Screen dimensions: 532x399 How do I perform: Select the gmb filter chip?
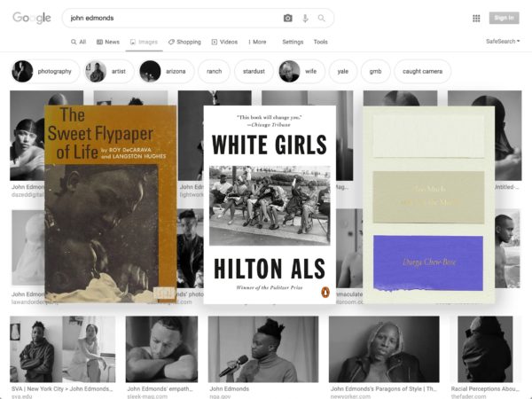coord(375,71)
